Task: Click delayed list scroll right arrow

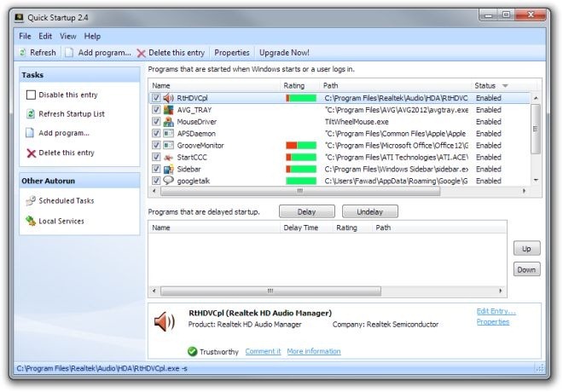Action: [x=501, y=291]
